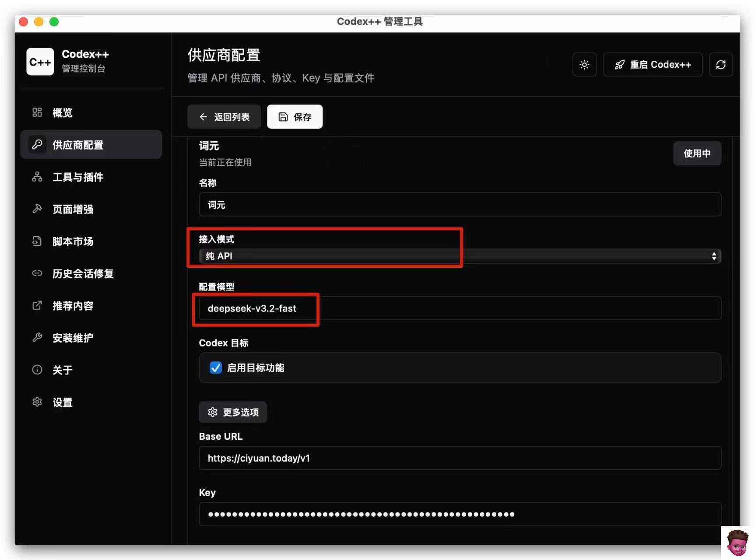
Task: Open the 关于 about page
Action: [x=91, y=370]
